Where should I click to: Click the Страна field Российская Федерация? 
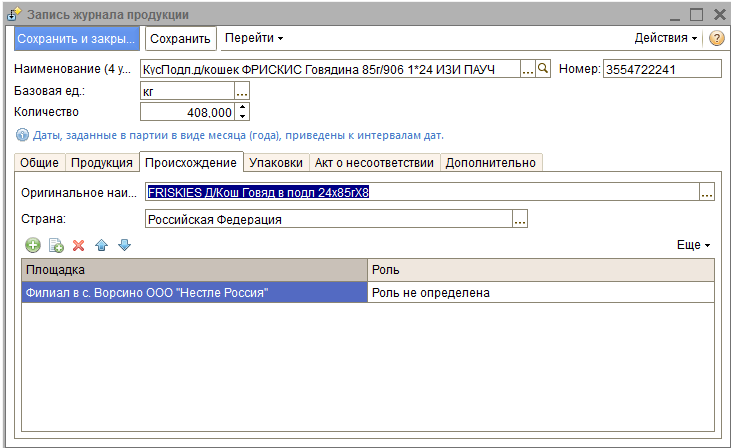tap(329, 219)
